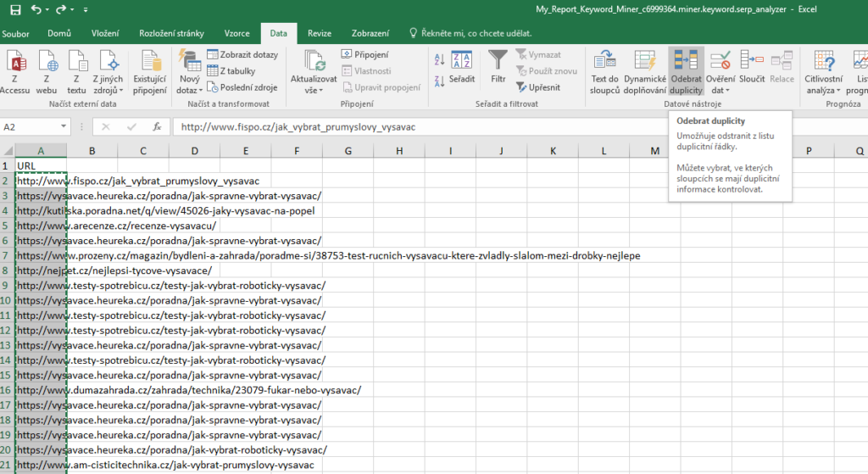Click Dynamické doplňování

tap(645, 72)
